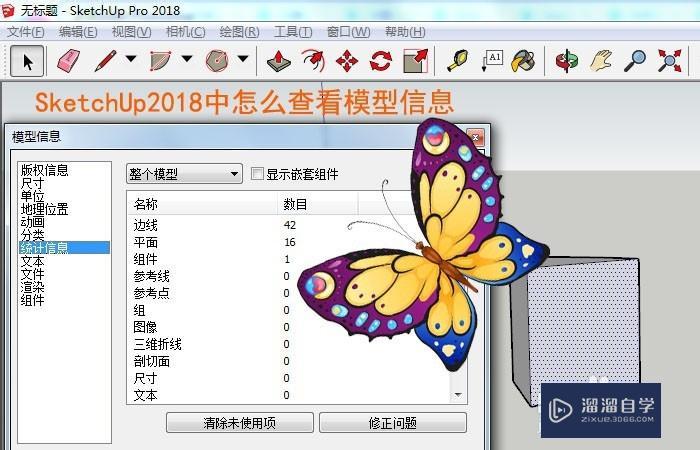Select 文件 in the category list
The width and height of the screenshot is (700, 450).
click(x=33, y=274)
